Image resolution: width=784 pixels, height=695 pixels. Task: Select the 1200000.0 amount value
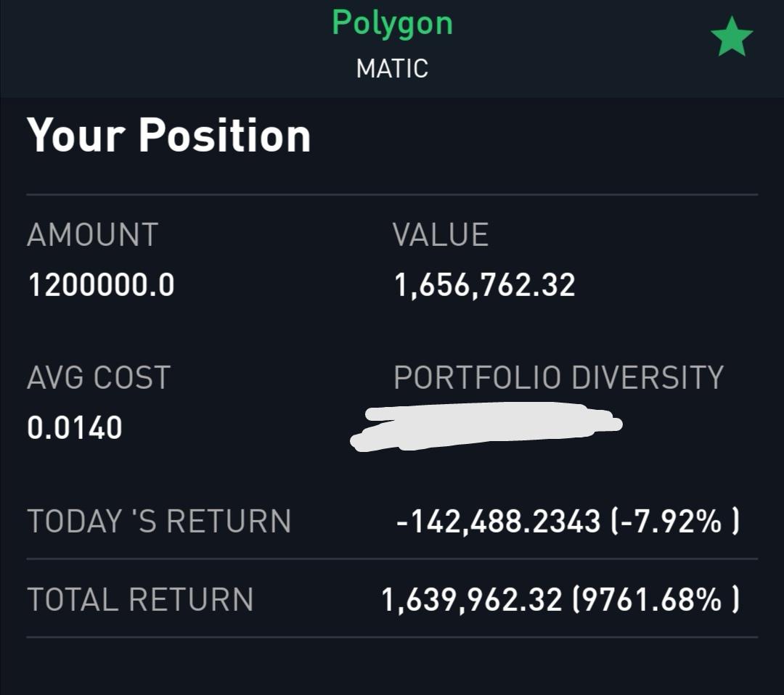point(101,285)
